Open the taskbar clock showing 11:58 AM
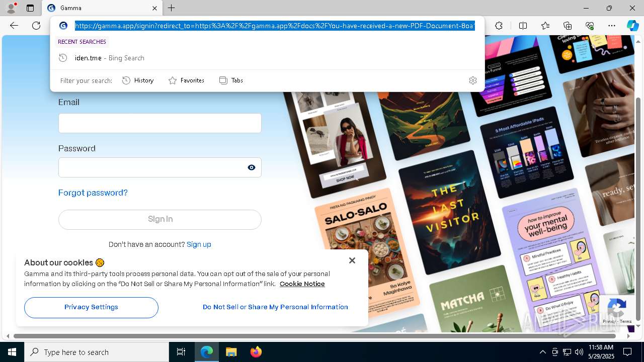Image resolution: width=644 pixels, height=362 pixels. 601,352
